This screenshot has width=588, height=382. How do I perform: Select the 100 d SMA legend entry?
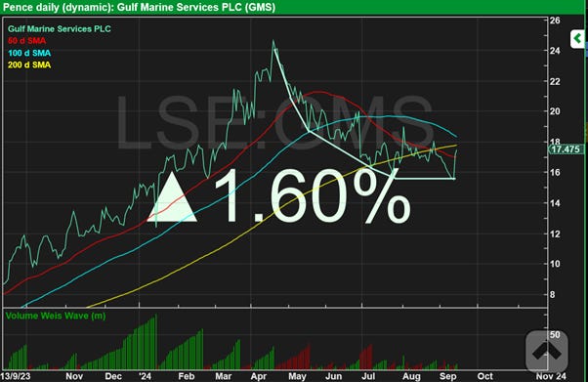29,53
